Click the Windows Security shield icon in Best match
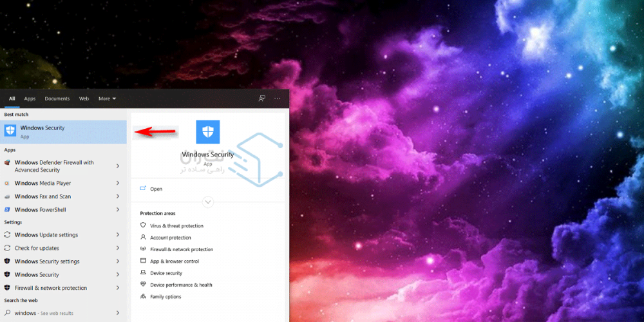The image size is (644, 322). coord(10,131)
